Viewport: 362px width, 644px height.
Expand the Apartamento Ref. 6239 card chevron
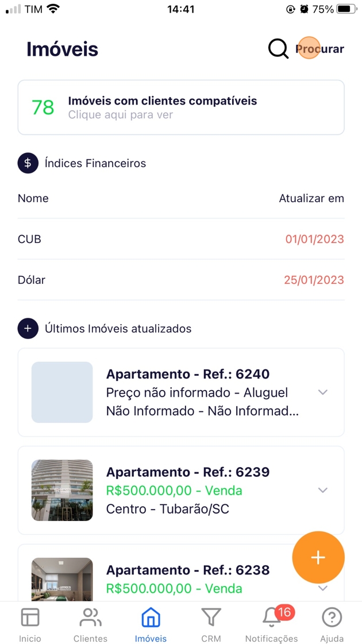[x=323, y=490]
